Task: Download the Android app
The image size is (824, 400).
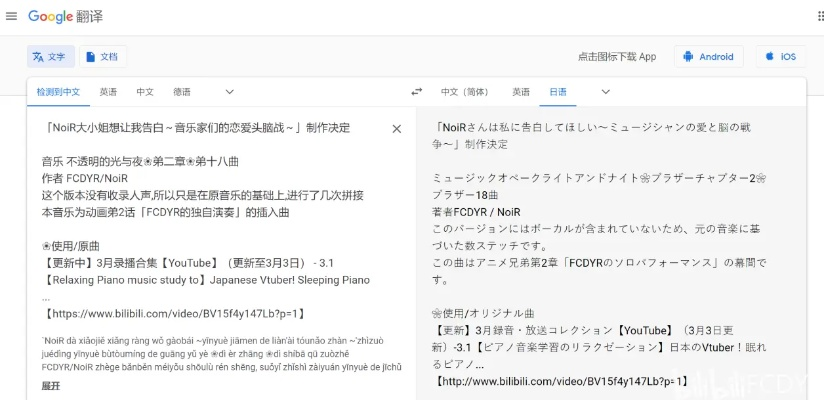Action: tap(708, 57)
